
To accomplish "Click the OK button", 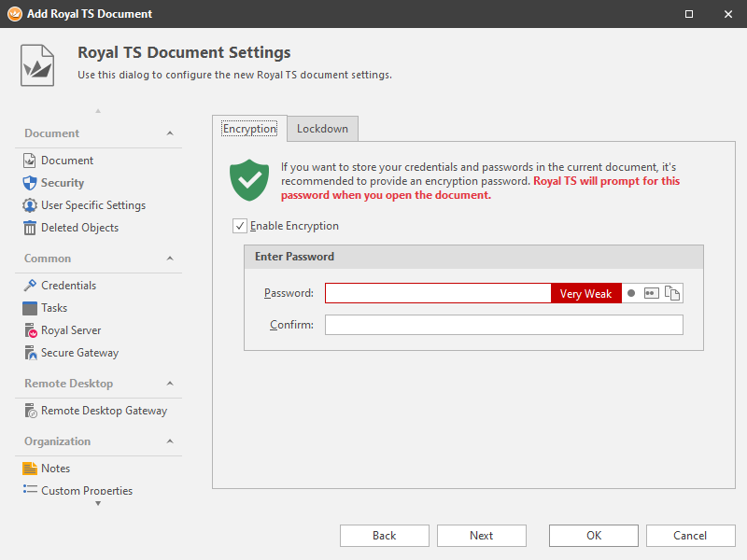I will pyautogui.click(x=594, y=536).
